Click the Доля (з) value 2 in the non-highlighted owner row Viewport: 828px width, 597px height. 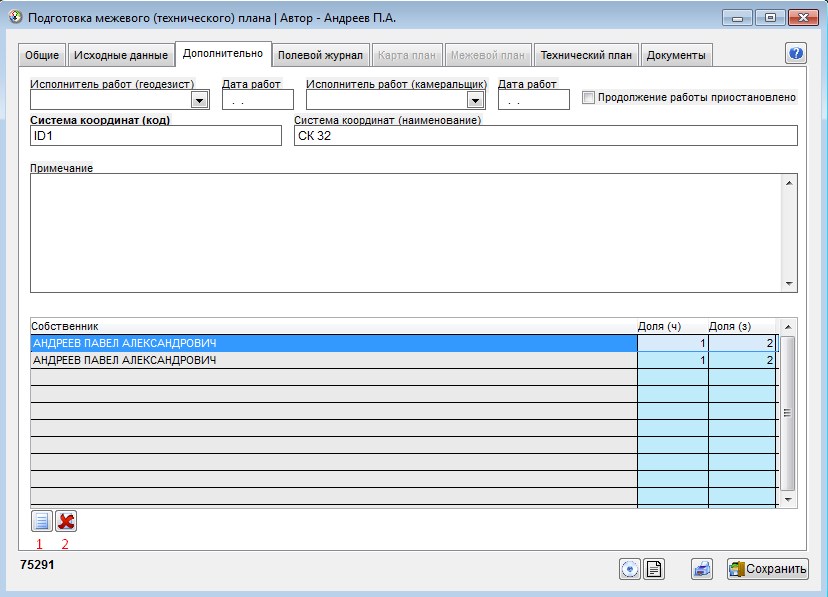coord(742,360)
